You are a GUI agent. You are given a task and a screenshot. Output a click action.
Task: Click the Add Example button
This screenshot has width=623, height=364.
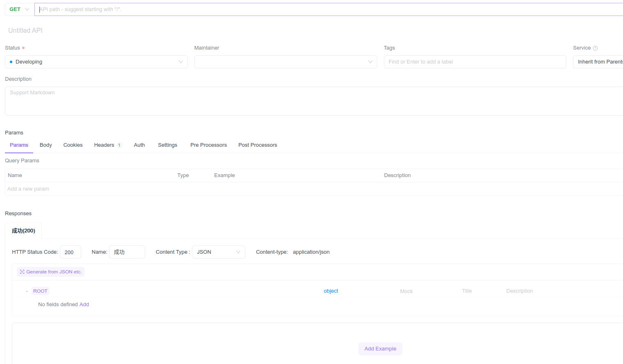380,349
